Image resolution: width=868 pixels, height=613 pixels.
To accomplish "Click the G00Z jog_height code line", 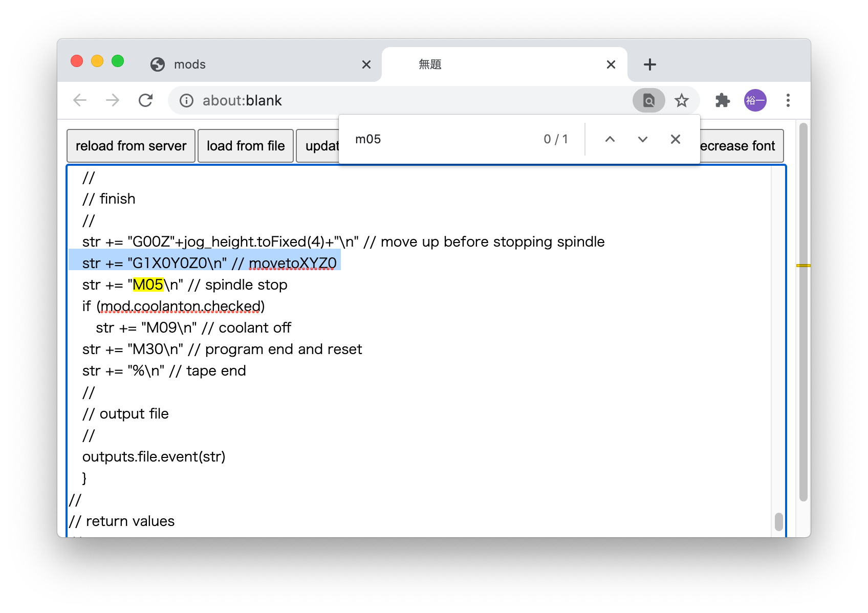I will 343,242.
